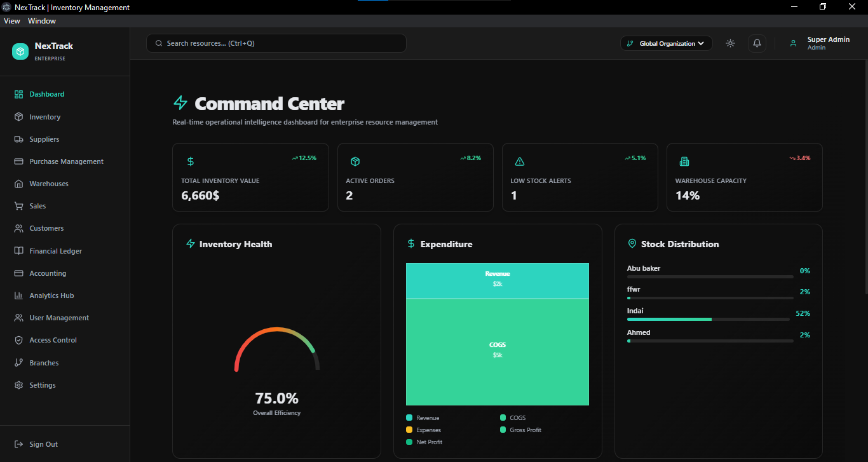This screenshot has height=462, width=868.
Task: Click the box icon on Active Orders card
Action: tap(355, 161)
